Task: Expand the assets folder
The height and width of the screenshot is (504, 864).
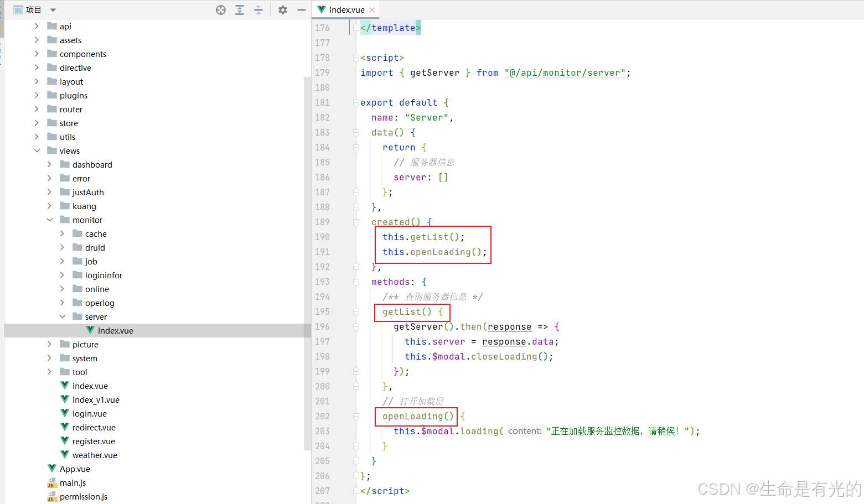Action: point(37,40)
